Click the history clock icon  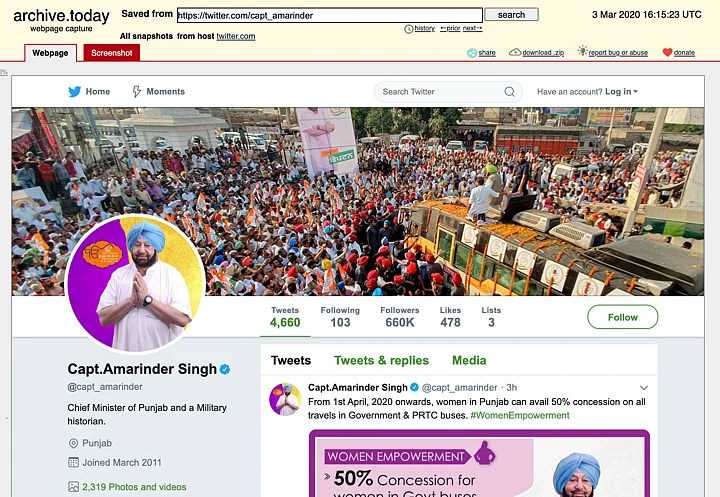tap(408, 29)
